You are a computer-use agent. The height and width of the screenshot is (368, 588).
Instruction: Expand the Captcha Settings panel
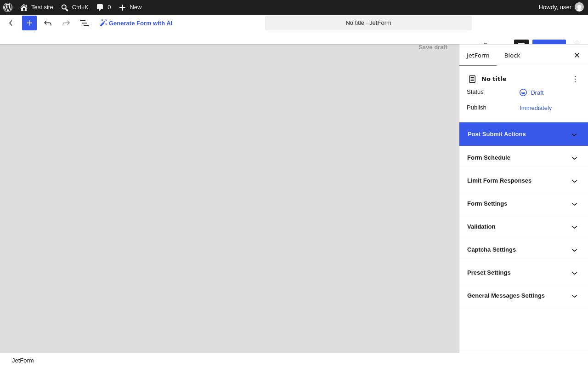[524, 250]
